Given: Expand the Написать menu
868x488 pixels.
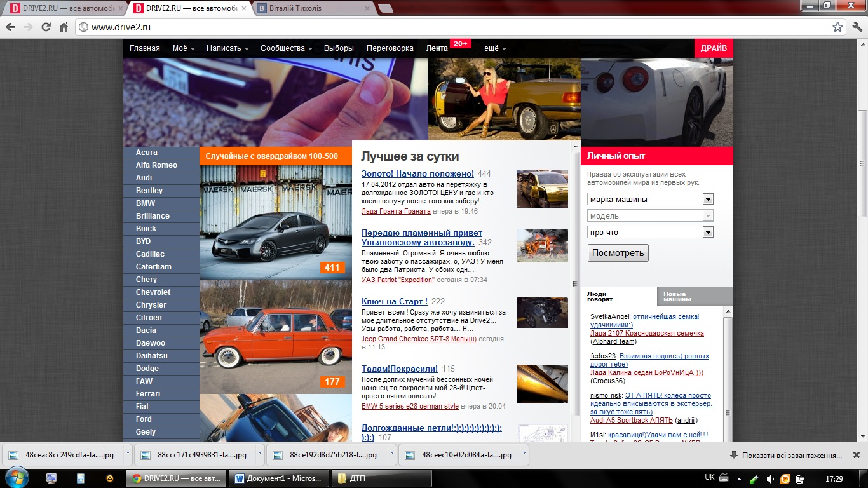Looking at the screenshot, I should (x=227, y=48).
